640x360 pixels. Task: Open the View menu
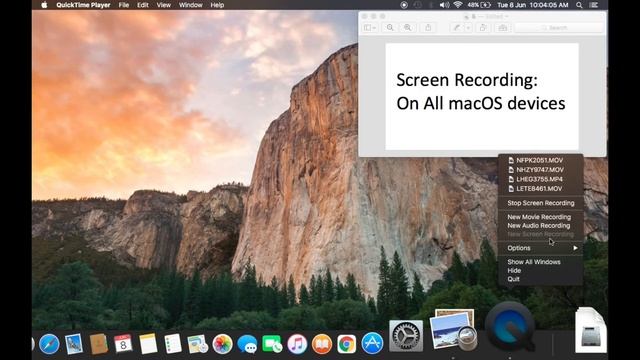coord(164,5)
